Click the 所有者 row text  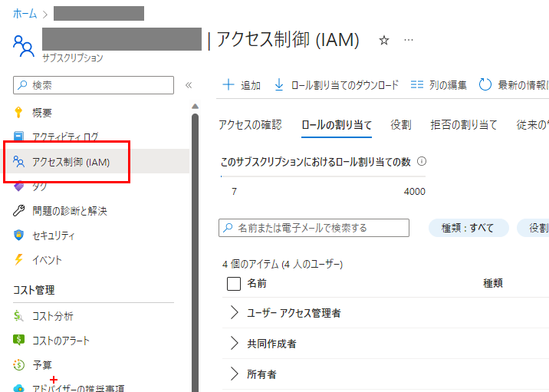pos(261,374)
